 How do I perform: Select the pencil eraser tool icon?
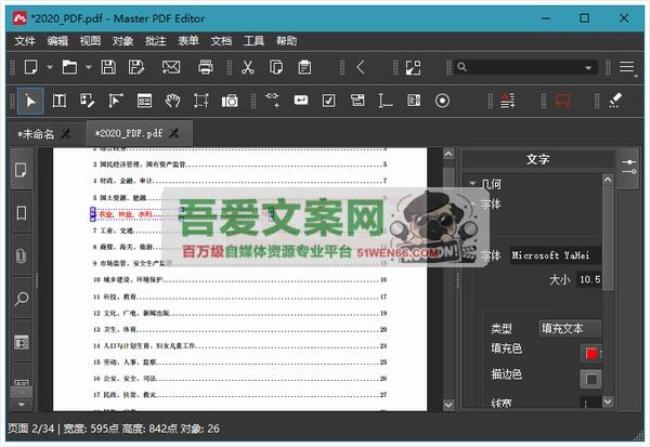pyautogui.click(x=616, y=100)
